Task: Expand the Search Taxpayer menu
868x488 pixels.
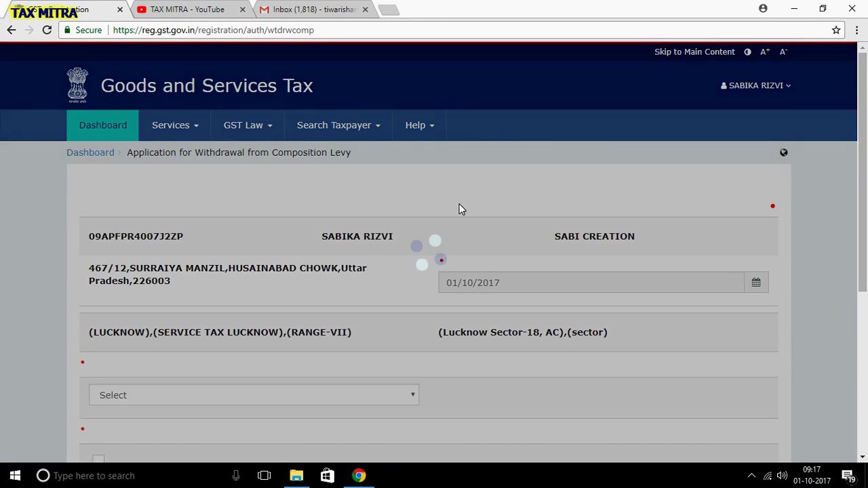Action: click(x=338, y=125)
